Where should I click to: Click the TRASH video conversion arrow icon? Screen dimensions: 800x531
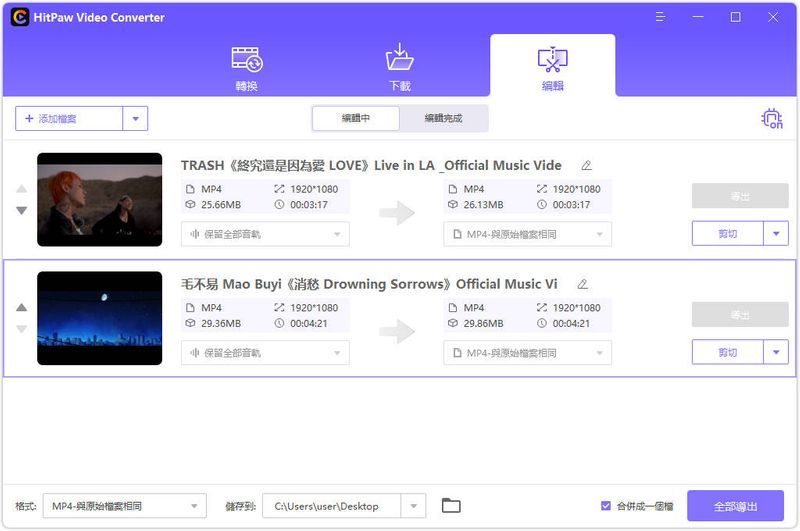click(397, 213)
